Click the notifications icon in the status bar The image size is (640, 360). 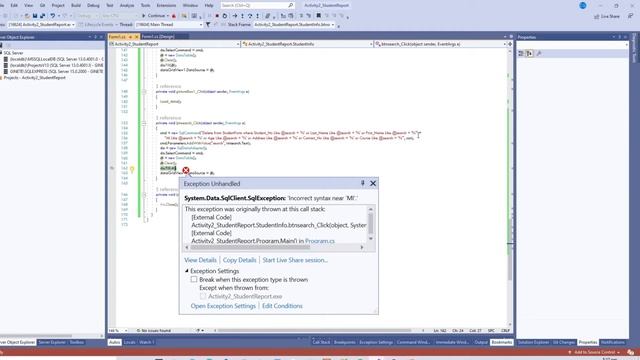pos(631,352)
